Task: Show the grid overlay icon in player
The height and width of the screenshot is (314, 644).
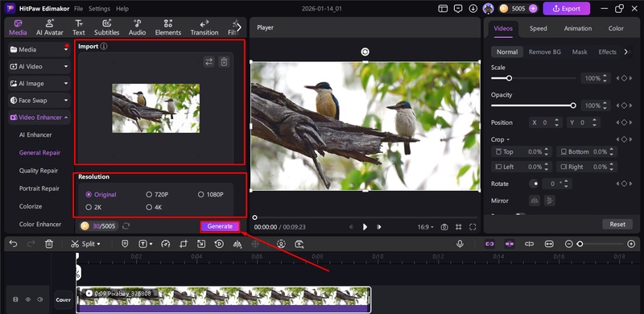Action: 458,227
